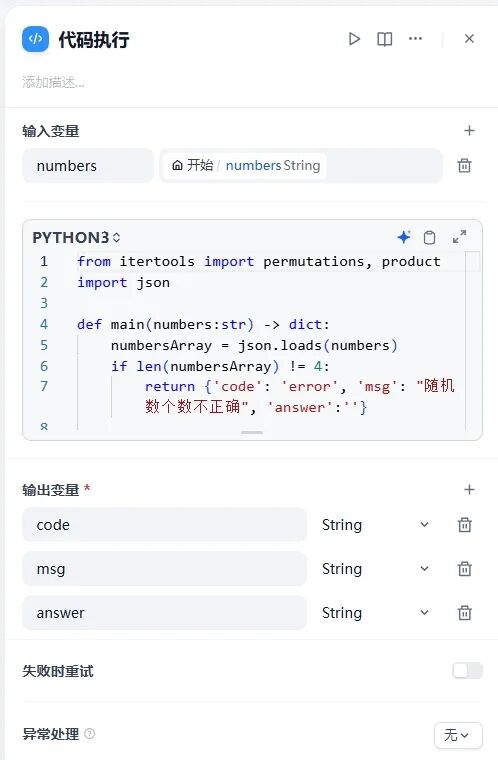
Task: Open the AI code generator sparkle icon
Action: pyautogui.click(x=403, y=237)
